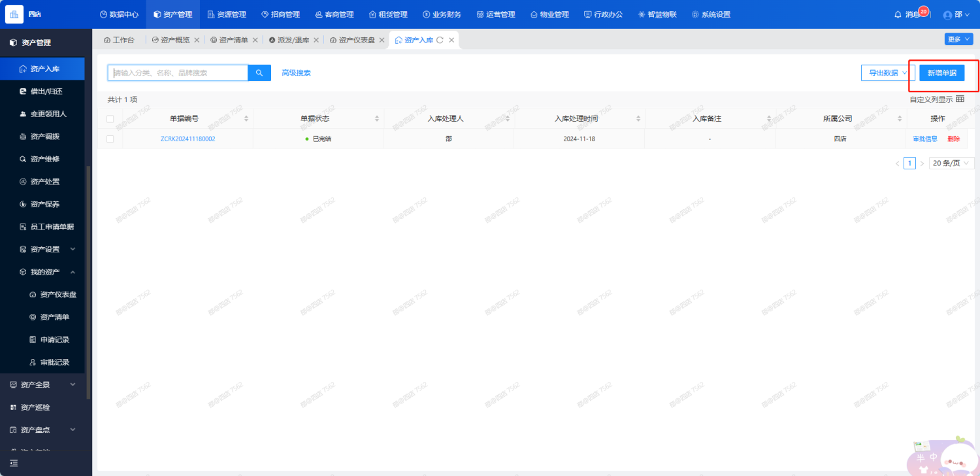
Task: Close the 资产入库 tab
Action: [451, 40]
